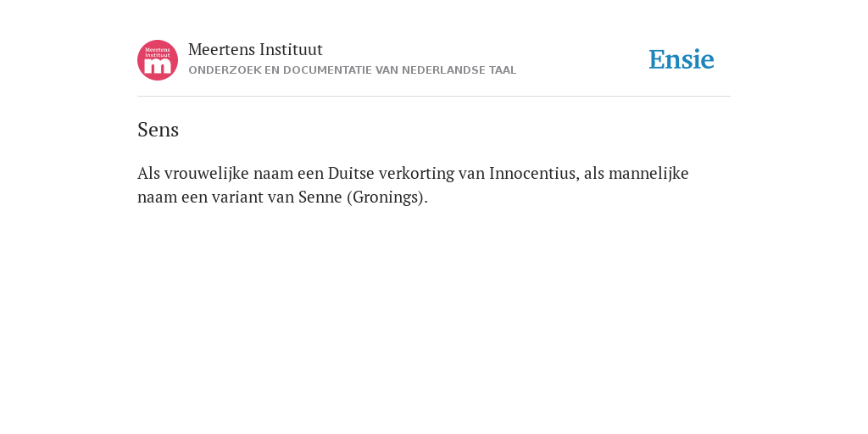Screen dimensions: 868x434
Task: Click the Meertens Instituut title text
Action: [255, 50]
